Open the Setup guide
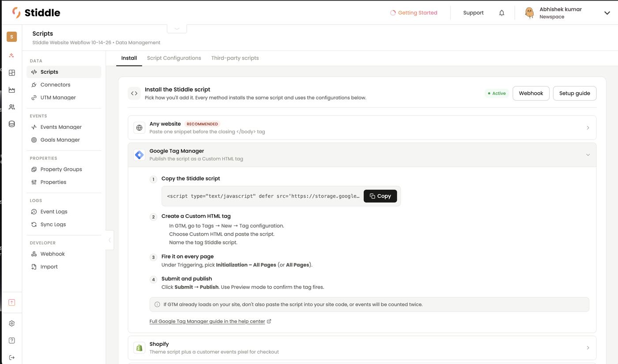618x364 pixels. tap(575, 93)
